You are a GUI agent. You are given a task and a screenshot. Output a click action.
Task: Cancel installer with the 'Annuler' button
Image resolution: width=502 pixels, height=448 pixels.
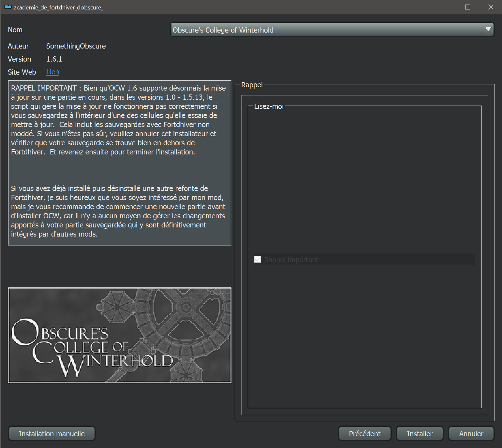point(471,434)
